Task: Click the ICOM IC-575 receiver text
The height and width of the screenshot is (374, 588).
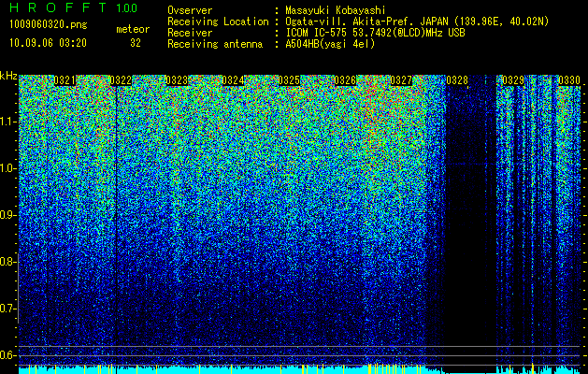Action: tap(375, 33)
